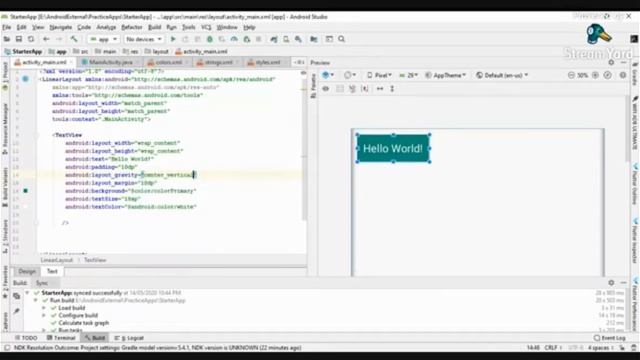Click the Sync Project with Gradle icon
Viewport: 640px width, 360px height.
click(x=274, y=39)
